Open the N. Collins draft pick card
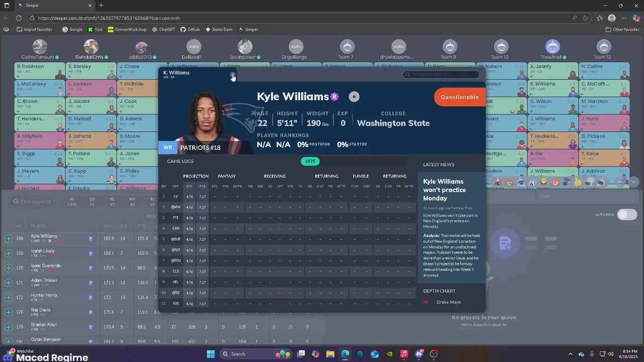 click(x=604, y=71)
